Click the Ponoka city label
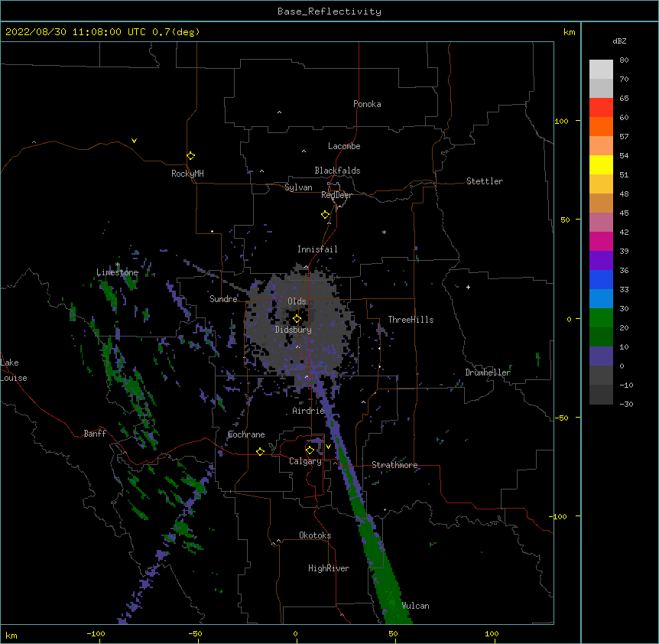Image resolution: width=659 pixels, height=644 pixels. (x=367, y=104)
